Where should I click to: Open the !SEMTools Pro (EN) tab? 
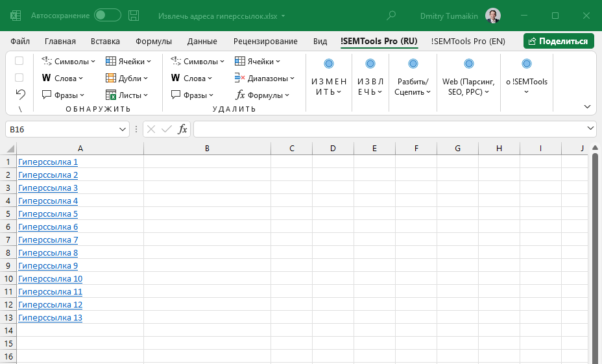(x=468, y=41)
